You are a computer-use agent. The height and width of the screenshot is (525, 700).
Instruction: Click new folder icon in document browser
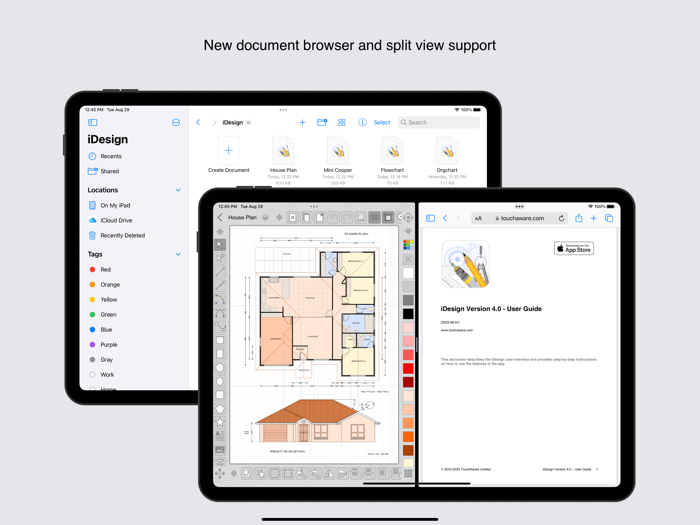322,122
